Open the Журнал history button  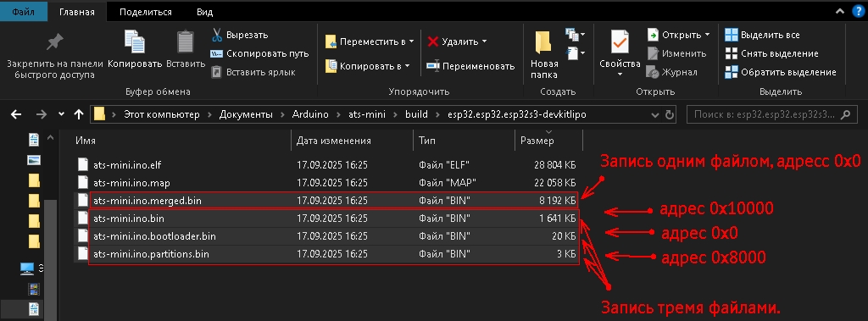click(x=671, y=72)
